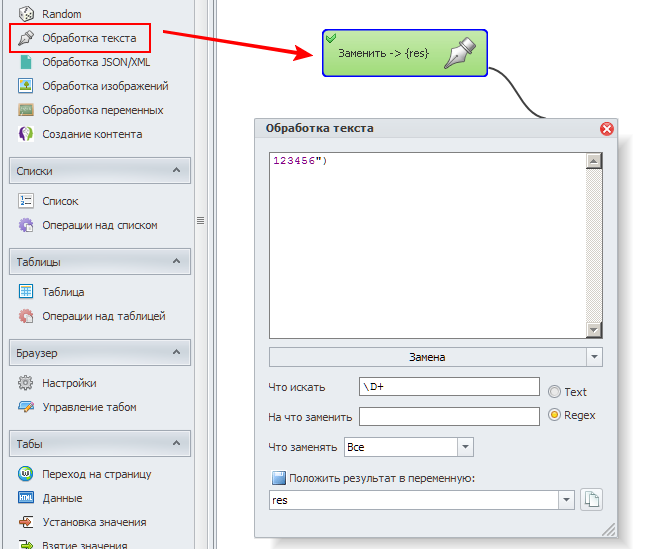The width and height of the screenshot is (656, 549).
Task: Click the copy variable button beside res
Action: [592, 500]
